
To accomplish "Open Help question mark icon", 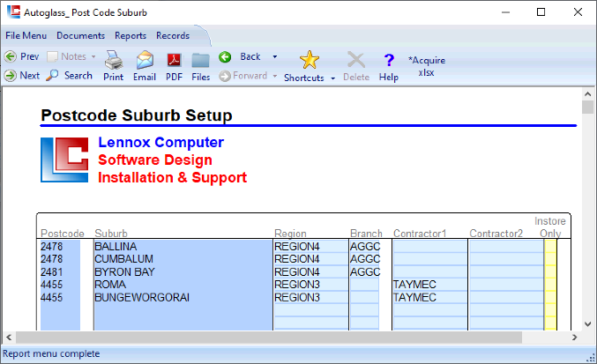I will point(388,60).
